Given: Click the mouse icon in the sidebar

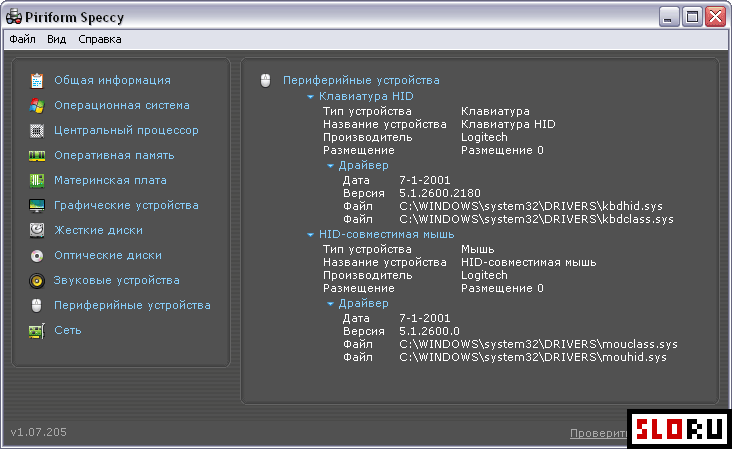Looking at the screenshot, I should 36,306.
